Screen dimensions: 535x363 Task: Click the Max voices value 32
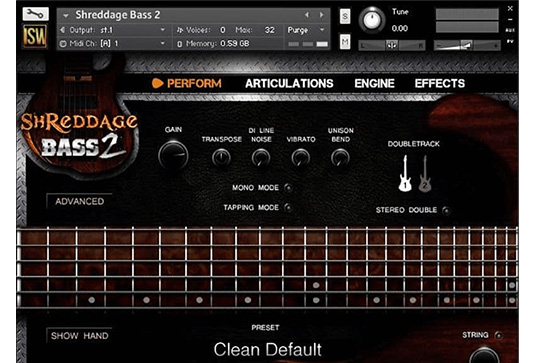pyautogui.click(x=270, y=30)
